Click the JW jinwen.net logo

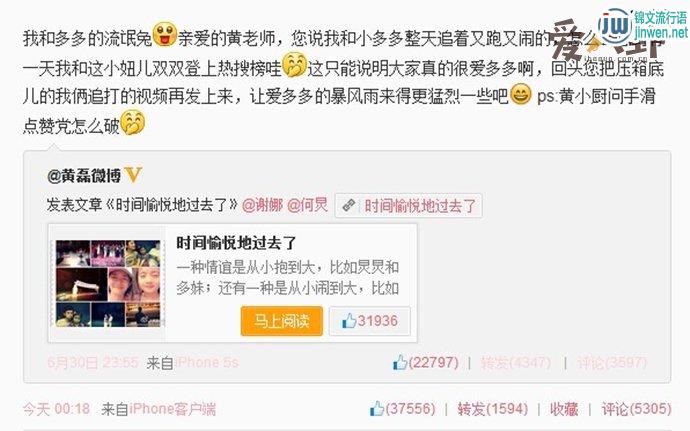(642, 26)
